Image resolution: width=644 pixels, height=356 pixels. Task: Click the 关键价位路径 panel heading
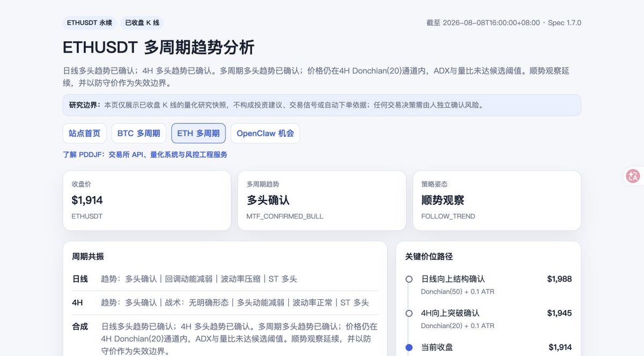click(x=429, y=257)
